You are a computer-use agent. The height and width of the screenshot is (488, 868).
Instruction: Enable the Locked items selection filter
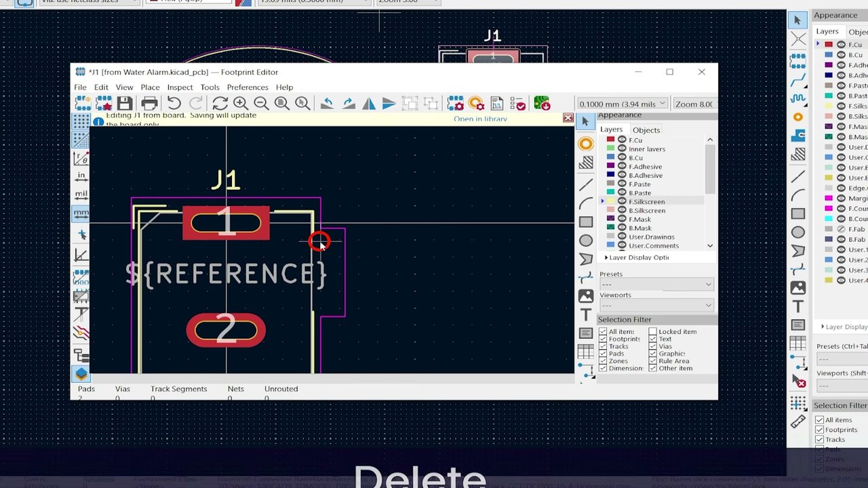(x=652, y=331)
